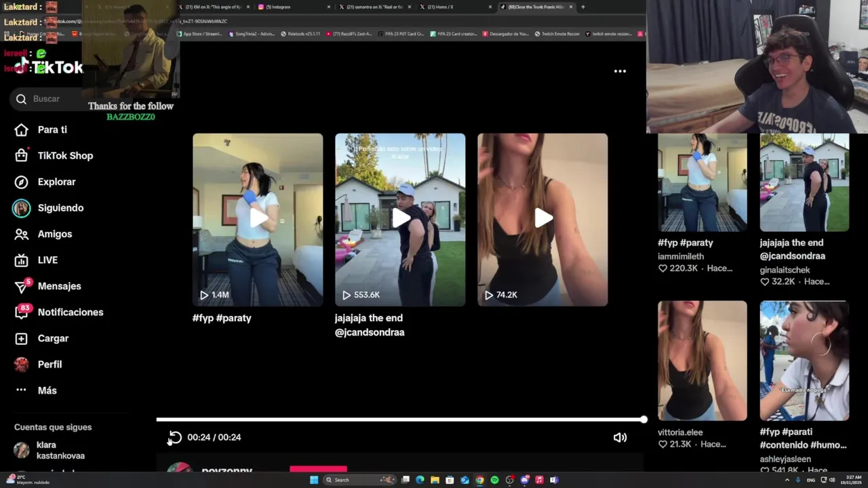This screenshot has width=868, height=488.
Task: Open the Windows Start menu
Action: coord(314,480)
